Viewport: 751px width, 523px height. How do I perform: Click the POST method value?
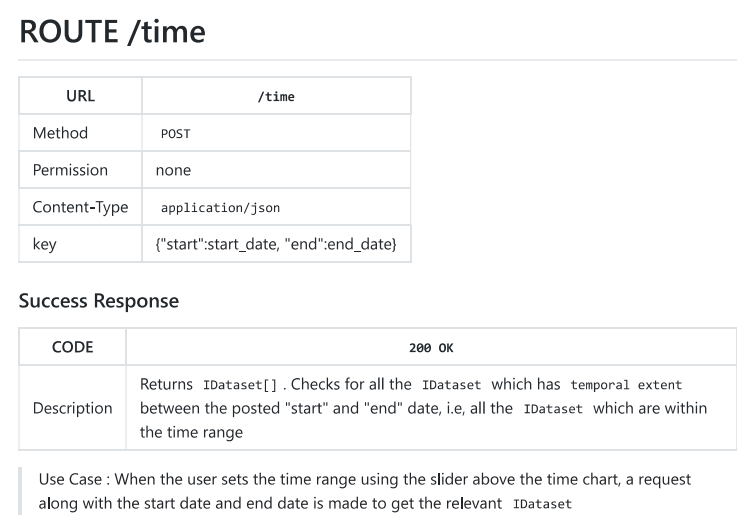coord(175,134)
